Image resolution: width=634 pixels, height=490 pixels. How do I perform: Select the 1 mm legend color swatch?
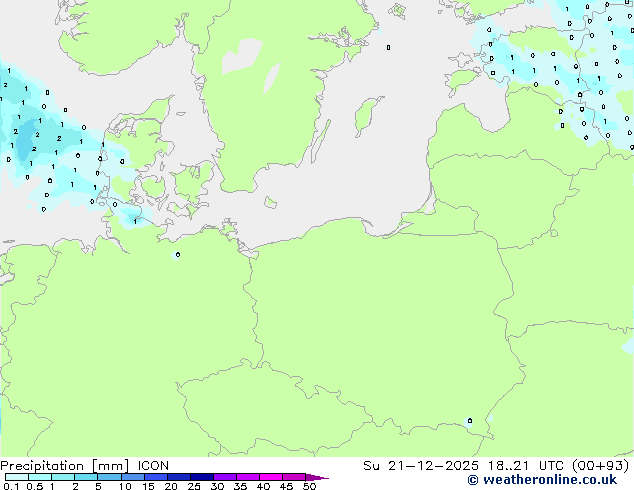[63, 477]
